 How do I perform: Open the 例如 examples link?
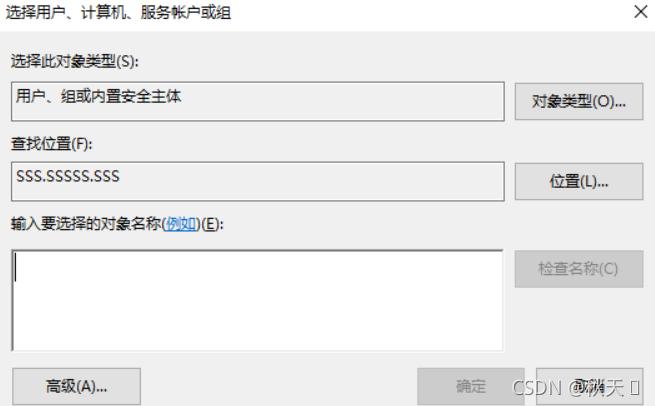[x=181, y=224]
